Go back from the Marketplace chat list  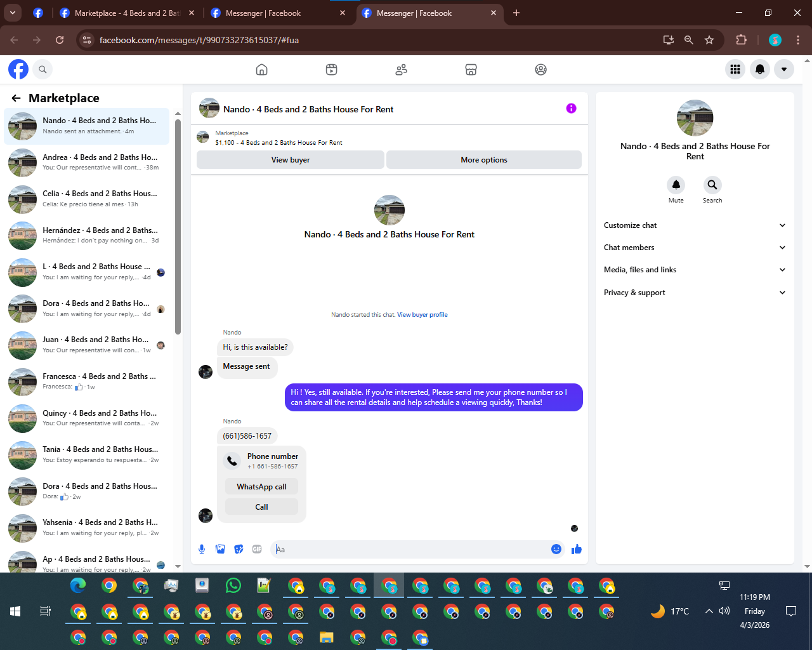(x=16, y=98)
